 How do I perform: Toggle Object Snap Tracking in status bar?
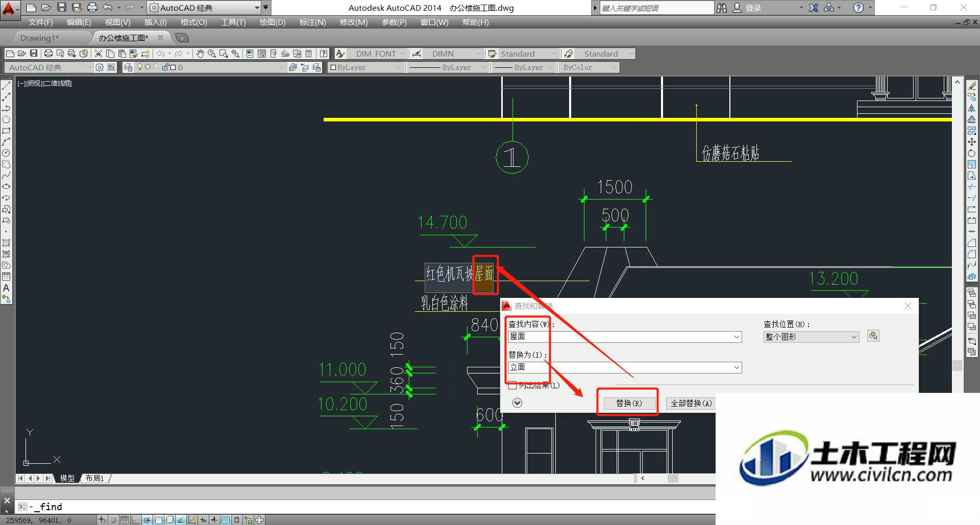pyautogui.click(x=181, y=520)
